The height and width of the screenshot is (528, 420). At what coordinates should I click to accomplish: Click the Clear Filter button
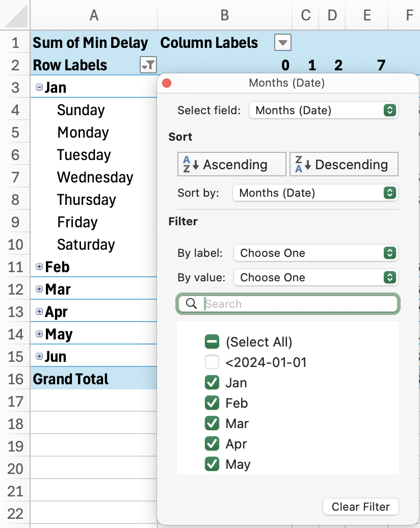coord(360,507)
